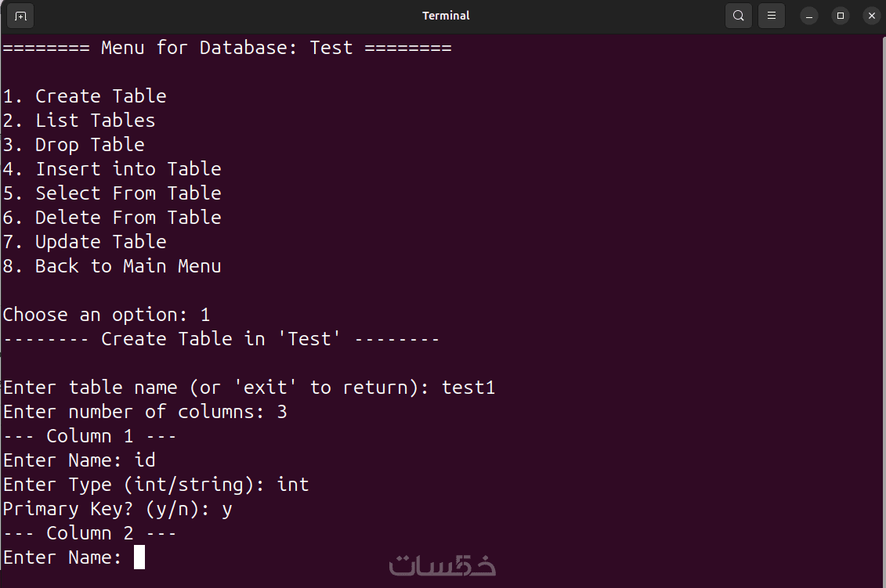886x588 pixels.
Task: Click the Terminal window title
Action: (x=446, y=16)
